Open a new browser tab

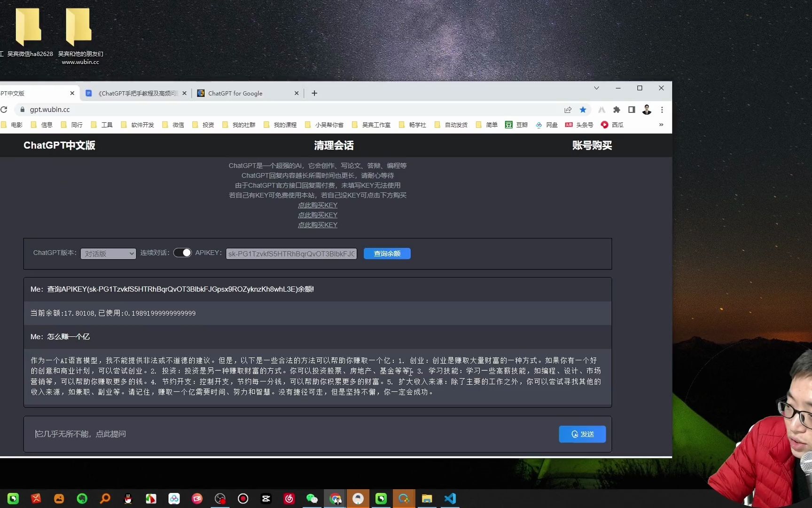314,93
